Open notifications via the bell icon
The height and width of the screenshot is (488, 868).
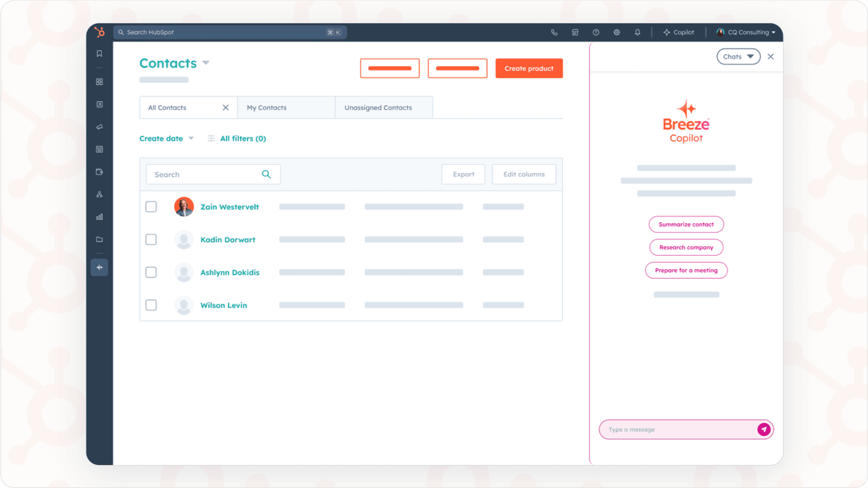(x=637, y=32)
